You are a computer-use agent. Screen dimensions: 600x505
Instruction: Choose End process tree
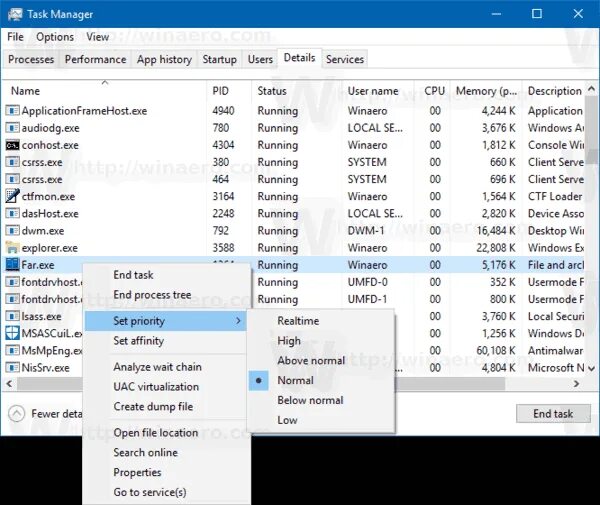(x=165, y=295)
